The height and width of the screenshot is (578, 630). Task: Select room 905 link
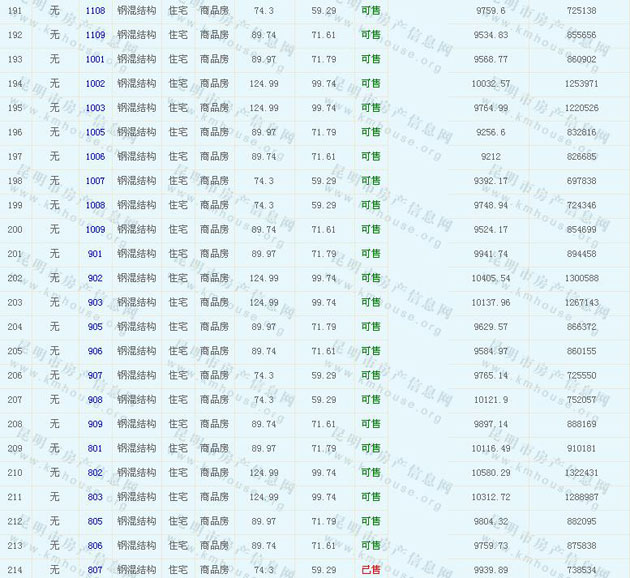(x=95, y=327)
